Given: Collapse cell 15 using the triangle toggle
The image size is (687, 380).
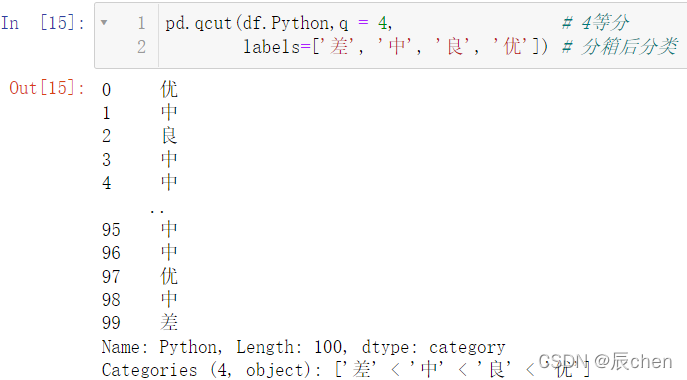Looking at the screenshot, I should coord(104,22).
